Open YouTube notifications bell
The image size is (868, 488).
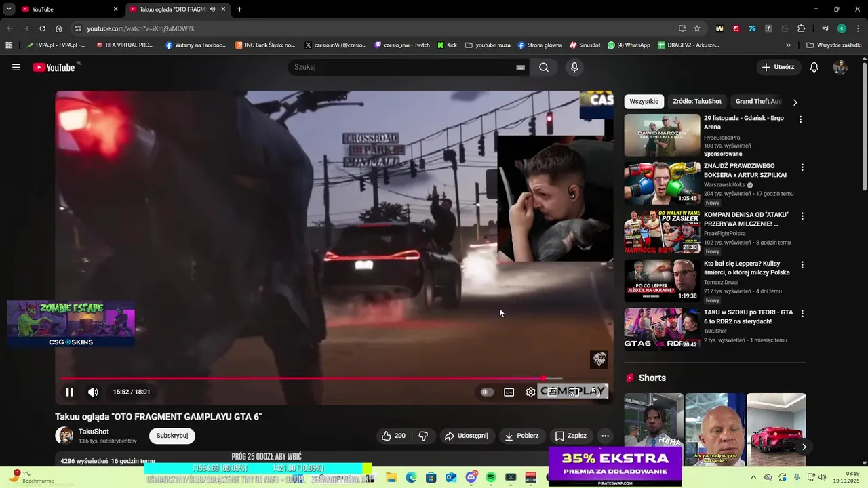pos(814,67)
